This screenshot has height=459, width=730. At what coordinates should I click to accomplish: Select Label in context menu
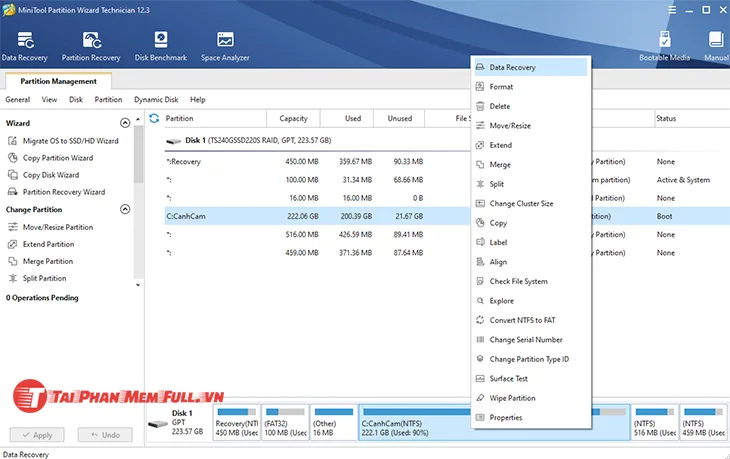[531, 243]
